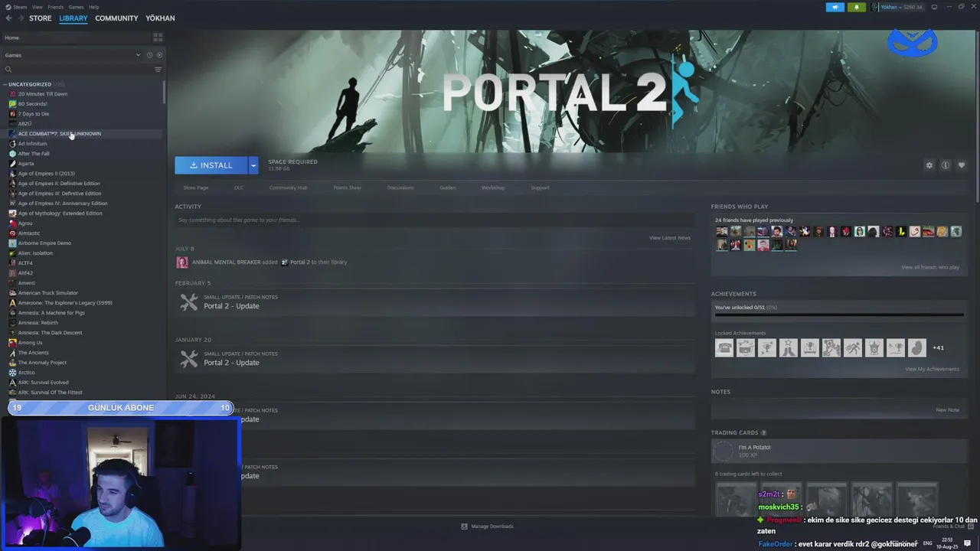The height and width of the screenshot is (551, 980).
Task: Open the Guides link
Action: (448, 187)
